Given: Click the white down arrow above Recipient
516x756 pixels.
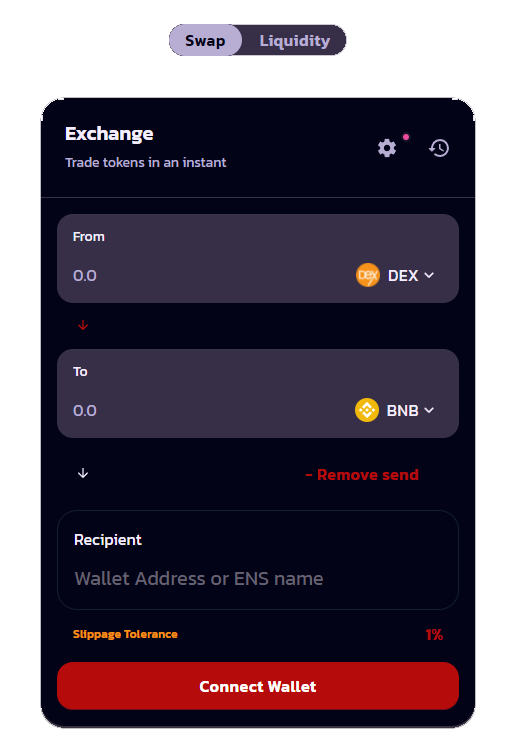Looking at the screenshot, I should (83, 473).
